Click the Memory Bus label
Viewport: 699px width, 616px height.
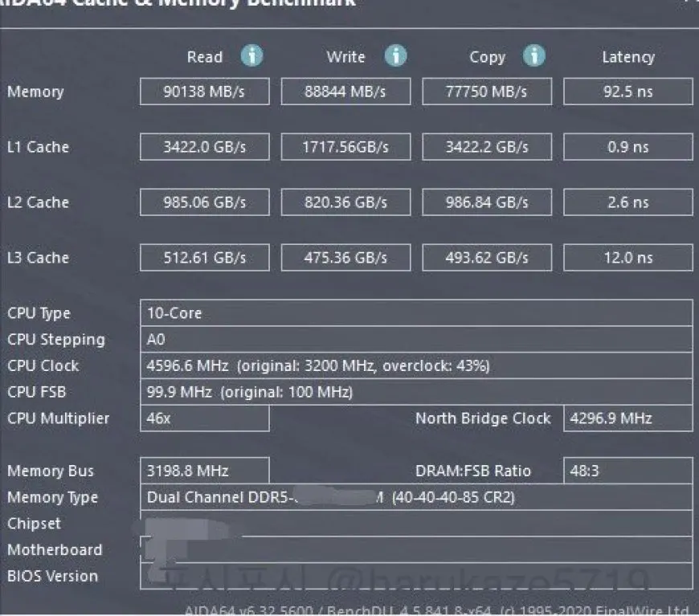pyautogui.click(x=51, y=471)
